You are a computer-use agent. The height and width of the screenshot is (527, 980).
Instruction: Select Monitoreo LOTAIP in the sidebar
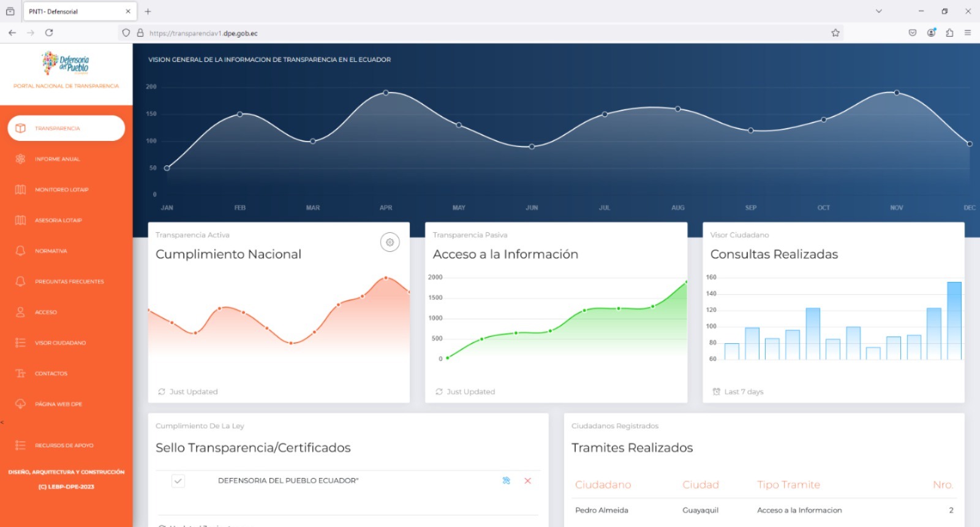click(61, 190)
